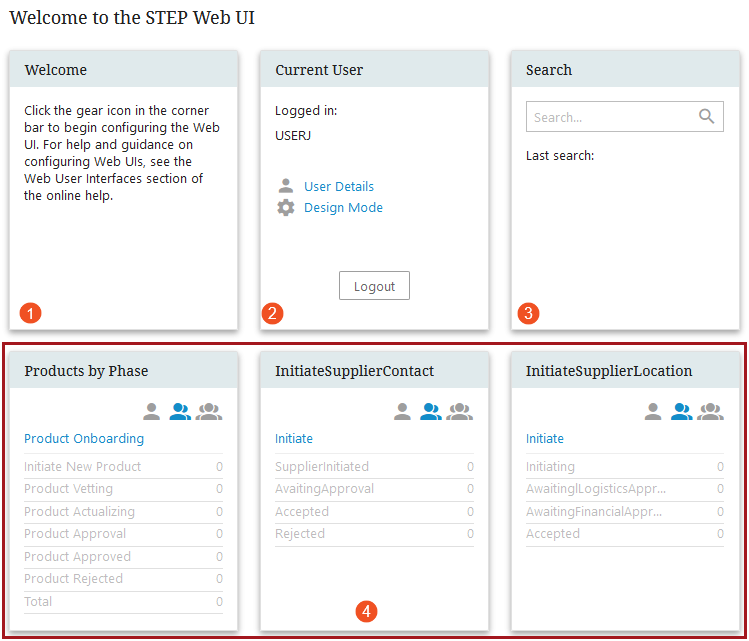Image resolution: width=749 pixels, height=641 pixels.
Task: Select the Initiating state row
Action: pos(625,467)
